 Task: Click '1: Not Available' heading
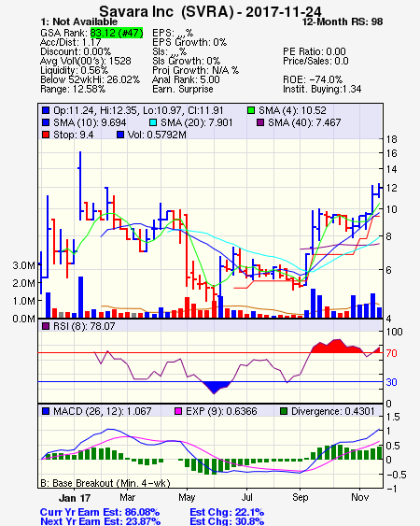[x=78, y=21]
